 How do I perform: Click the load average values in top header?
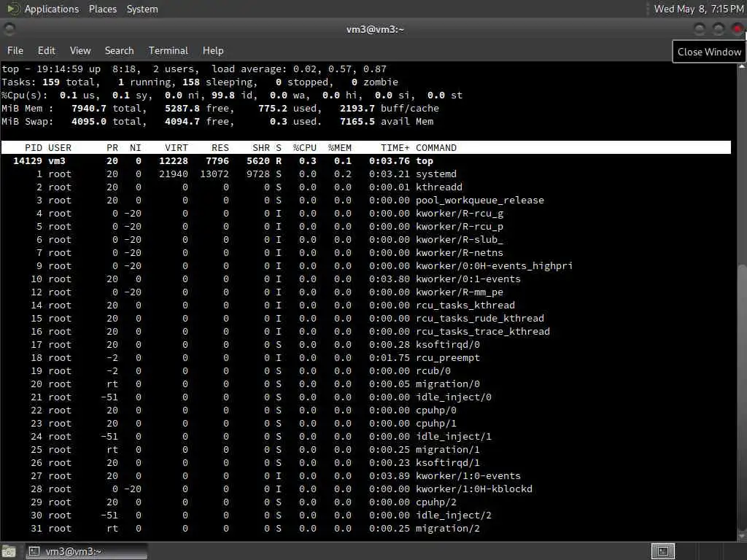pos(340,69)
